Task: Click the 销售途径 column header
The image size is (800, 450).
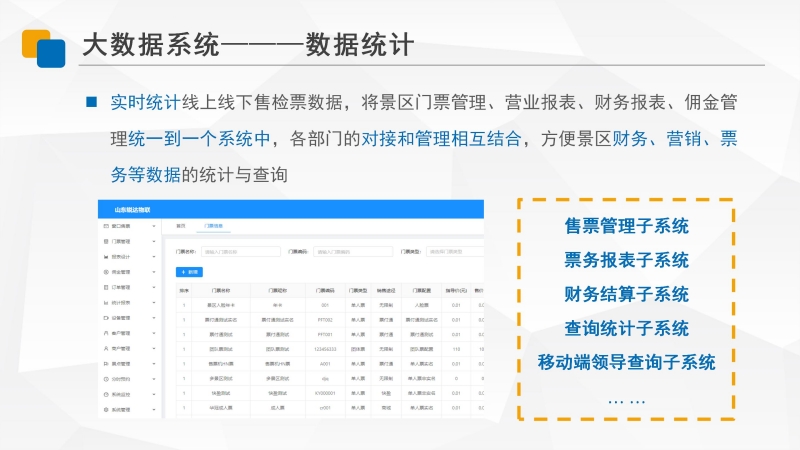Action: click(386, 290)
